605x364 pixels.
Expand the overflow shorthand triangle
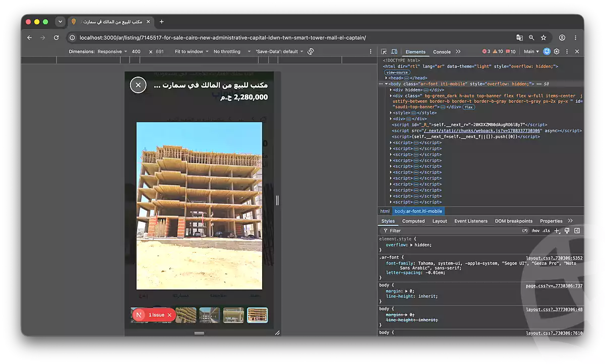coord(410,245)
